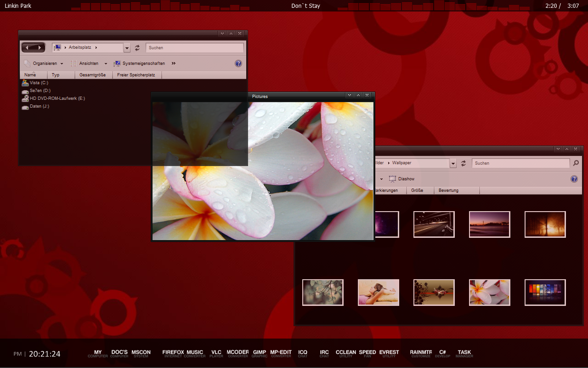Expand the breadcrumb arrow before Arbeitsplatz

pyautogui.click(x=65, y=47)
